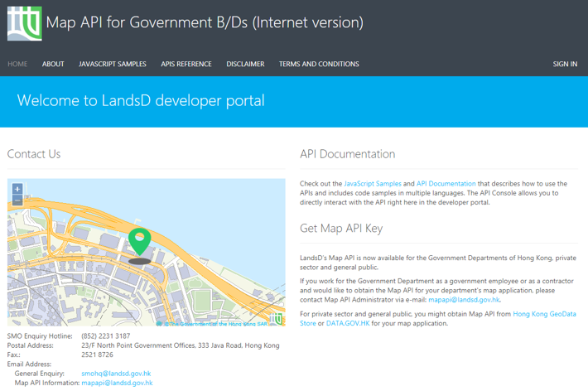This screenshot has height=391, width=588.
Task: Click the API Documentation heading
Action: pos(347,154)
